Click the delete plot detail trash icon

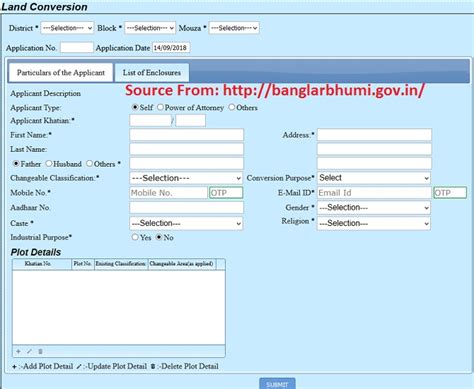pos(40,351)
